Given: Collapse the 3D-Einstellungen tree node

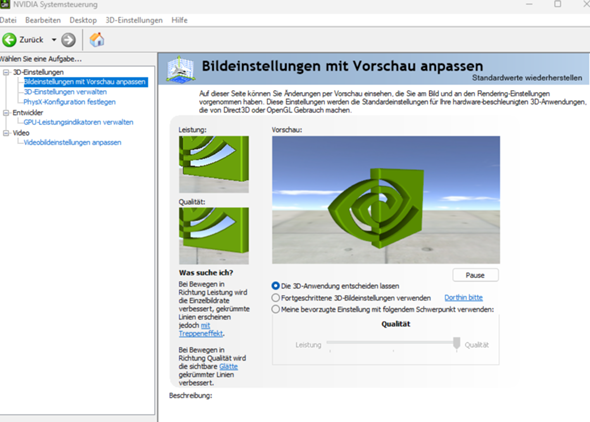Looking at the screenshot, I should [x=6, y=72].
